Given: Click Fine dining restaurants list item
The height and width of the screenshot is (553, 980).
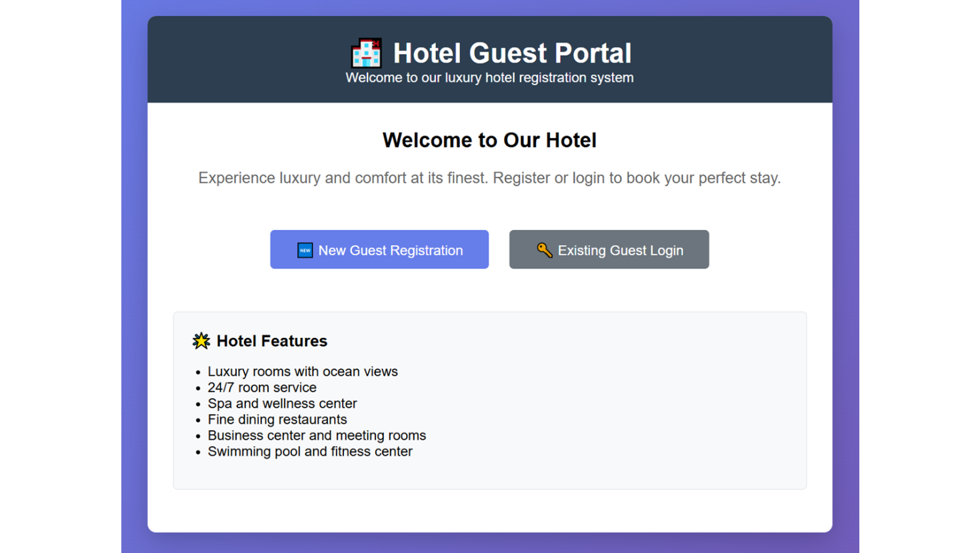Looking at the screenshot, I should point(277,420).
